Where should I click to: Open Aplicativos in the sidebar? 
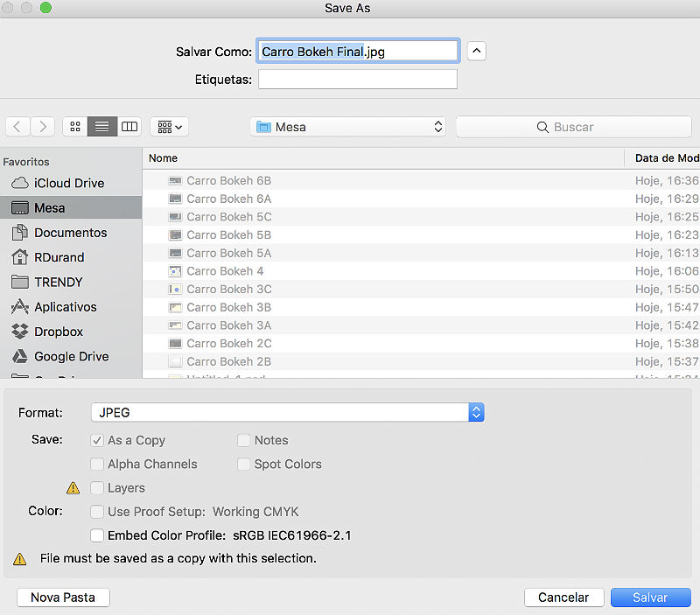point(66,307)
